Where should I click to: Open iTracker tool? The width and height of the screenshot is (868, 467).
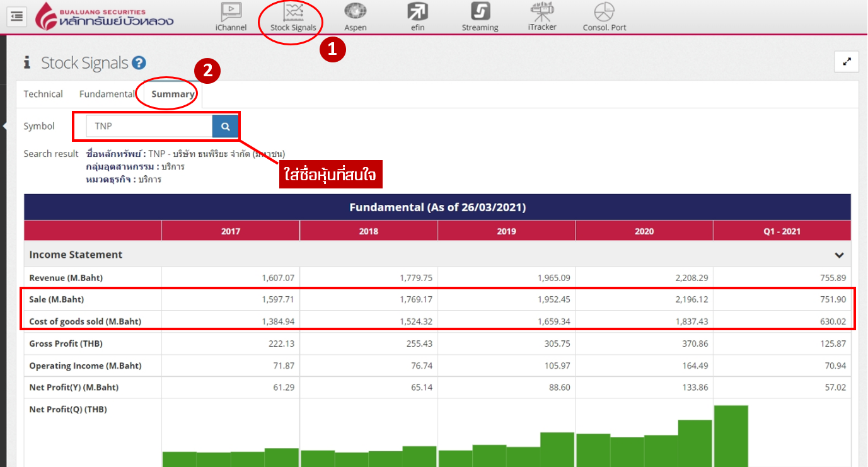tap(542, 16)
